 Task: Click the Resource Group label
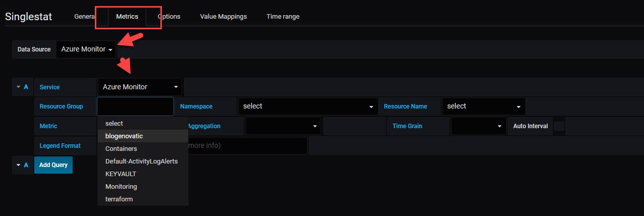pyautogui.click(x=61, y=106)
